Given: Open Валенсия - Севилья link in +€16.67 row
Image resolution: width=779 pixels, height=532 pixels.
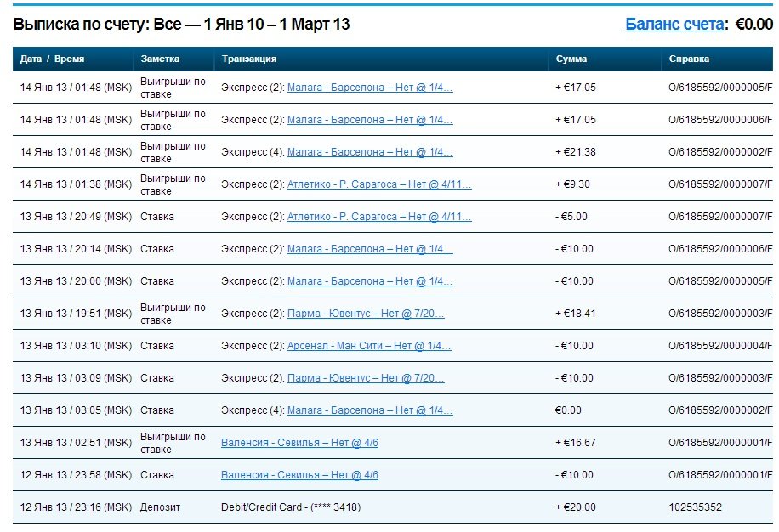Looking at the screenshot, I should [299, 442].
